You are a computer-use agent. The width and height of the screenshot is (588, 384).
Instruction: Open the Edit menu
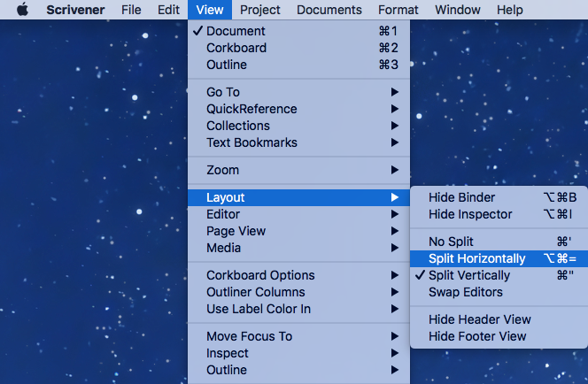168,10
